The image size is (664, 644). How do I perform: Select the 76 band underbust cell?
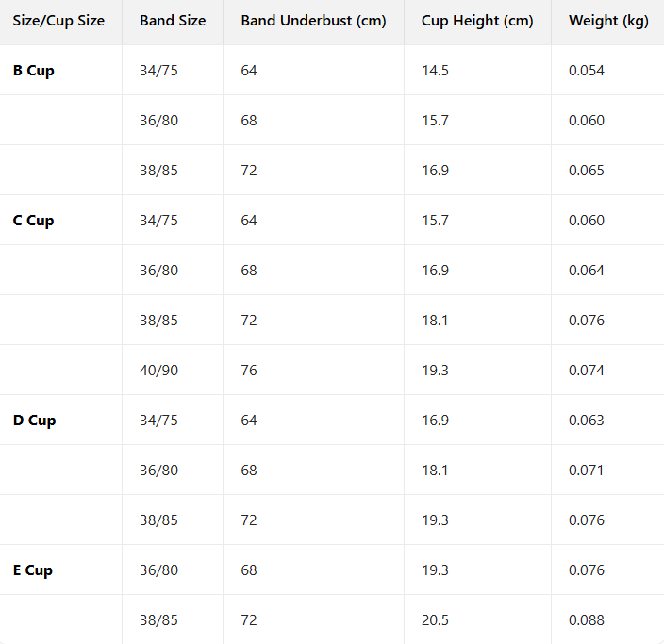[249, 371]
